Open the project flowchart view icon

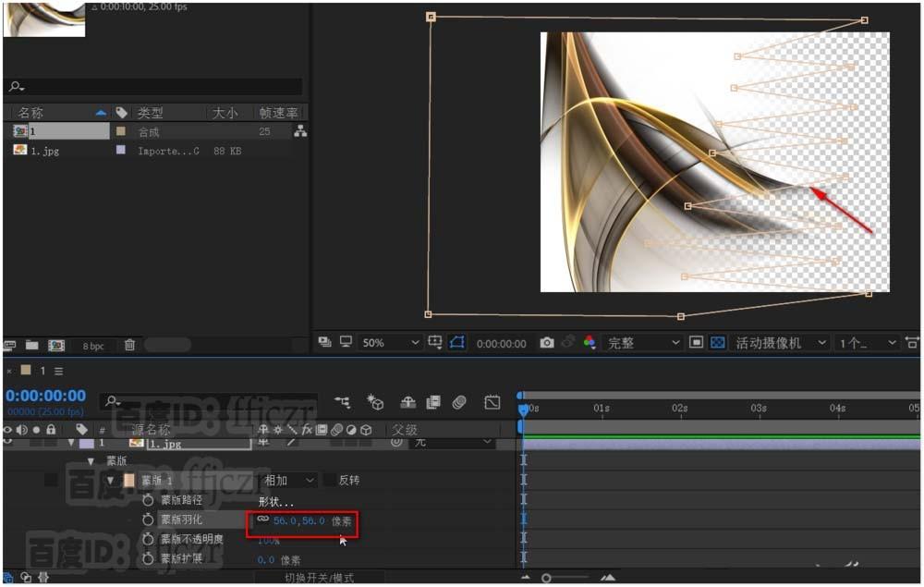(300, 132)
